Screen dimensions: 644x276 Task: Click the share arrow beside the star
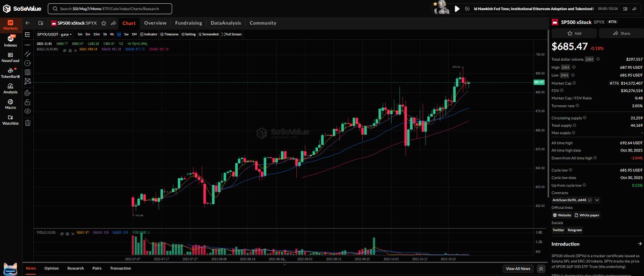click(x=113, y=23)
